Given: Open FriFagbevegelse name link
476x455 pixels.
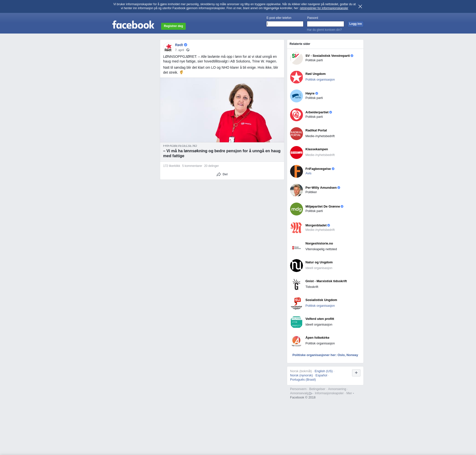Looking at the screenshot, I should (x=318, y=169).
